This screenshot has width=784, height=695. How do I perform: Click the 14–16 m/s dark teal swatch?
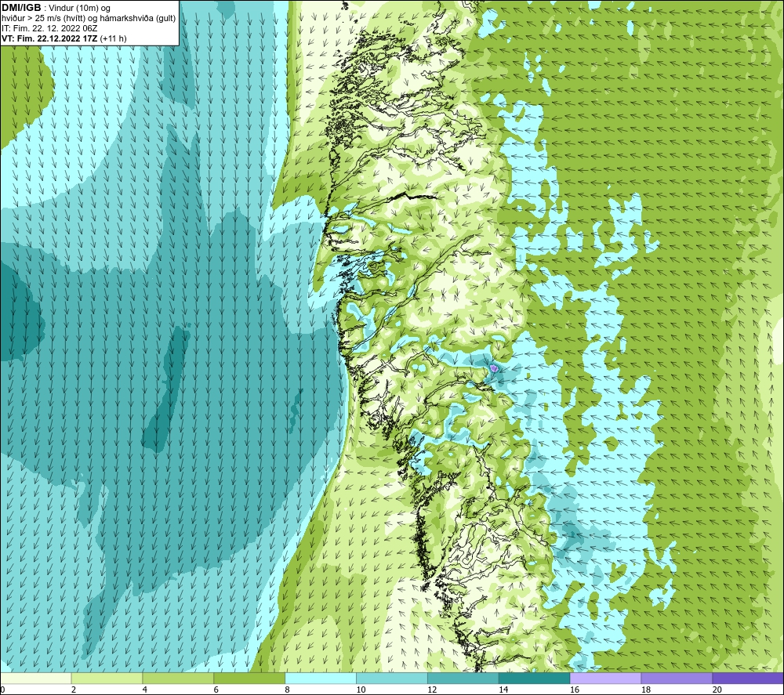pyautogui.click(x=535, y=678)
